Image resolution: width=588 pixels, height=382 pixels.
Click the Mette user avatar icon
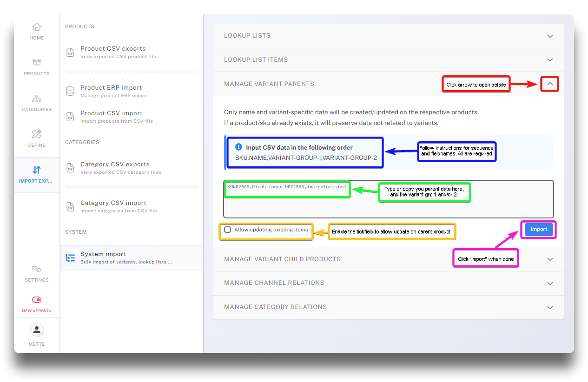pos(37,330)
